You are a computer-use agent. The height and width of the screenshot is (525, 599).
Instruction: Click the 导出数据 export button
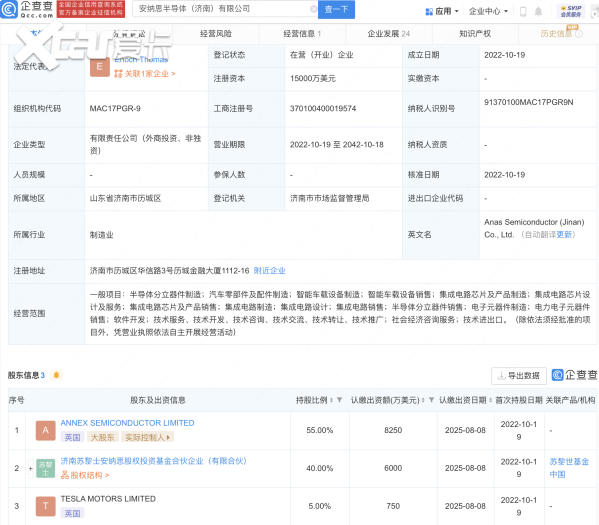518,376
